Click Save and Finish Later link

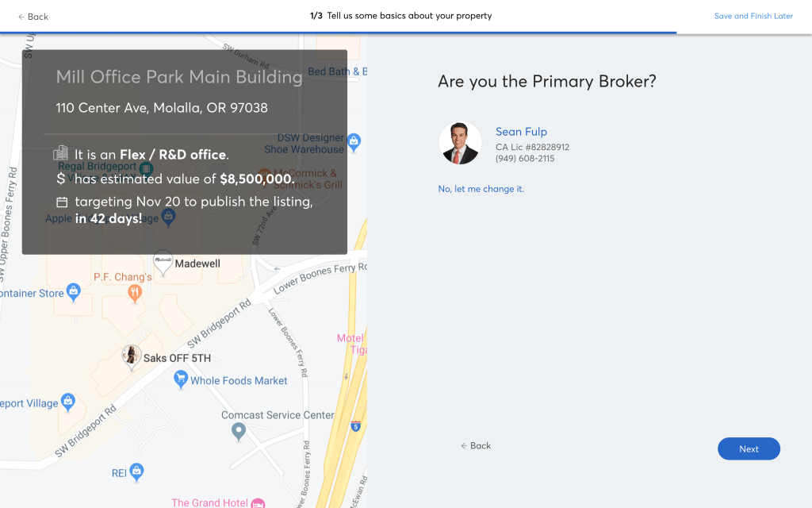click(x=753, y=16)
